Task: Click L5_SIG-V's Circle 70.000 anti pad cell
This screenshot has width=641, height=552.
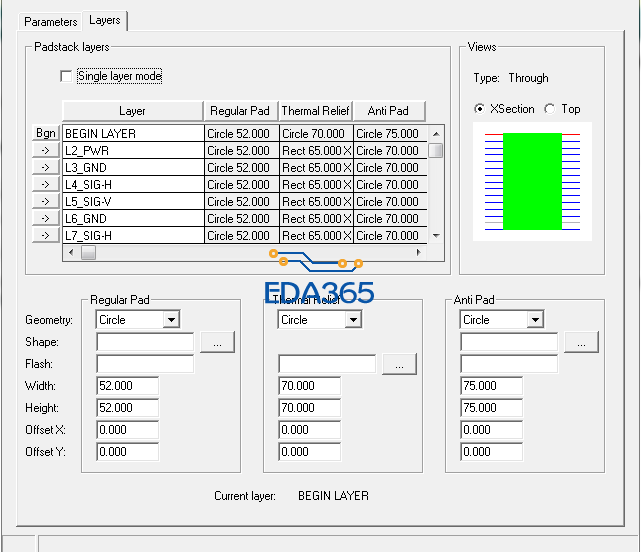Action: (x=390, y=202)
